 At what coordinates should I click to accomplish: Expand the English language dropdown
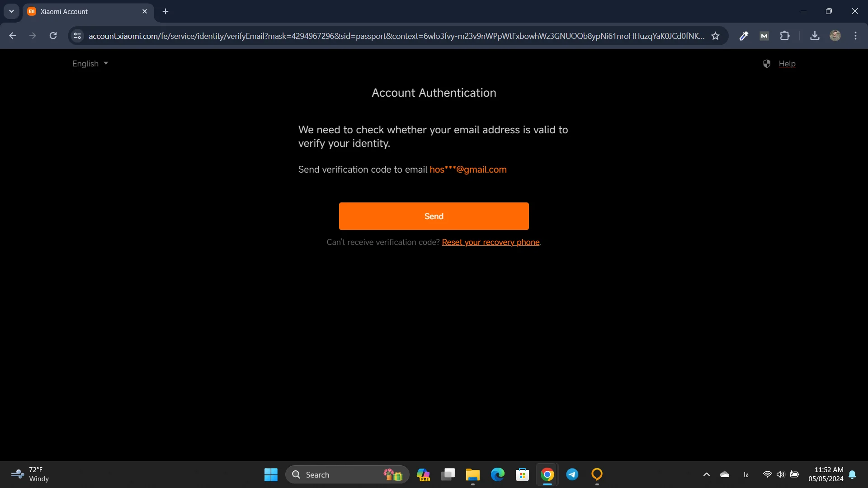point(90,64)
